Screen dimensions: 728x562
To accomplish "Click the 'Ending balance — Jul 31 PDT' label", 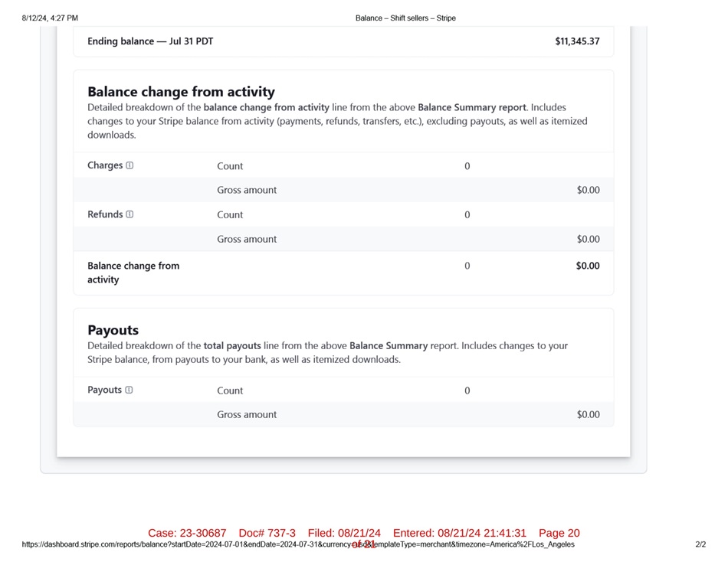I will coord(150,41).
